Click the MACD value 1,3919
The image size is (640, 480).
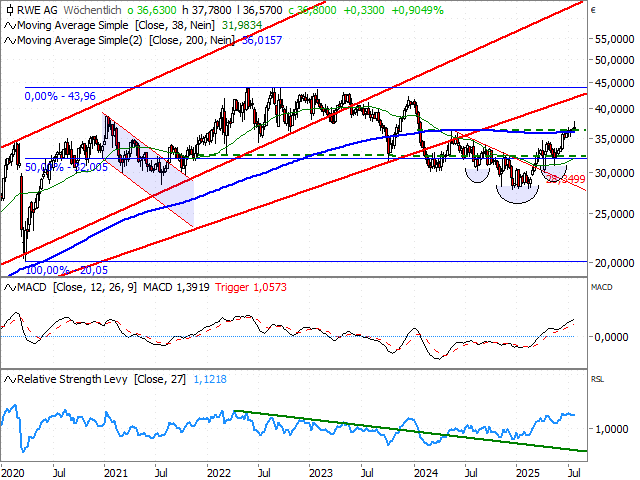pos(176,287)
